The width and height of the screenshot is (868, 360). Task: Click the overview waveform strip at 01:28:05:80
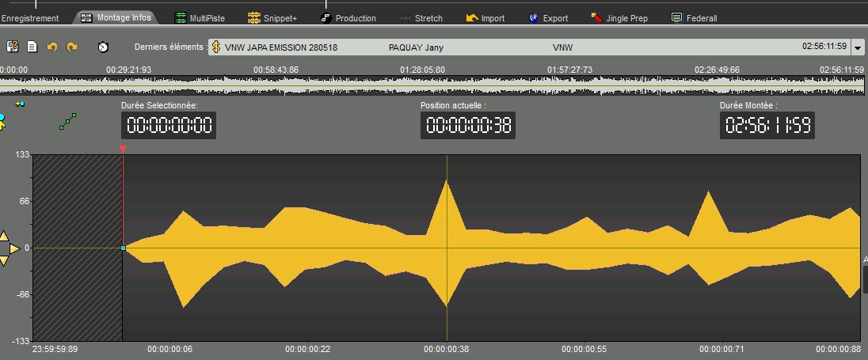coord(423,85)
